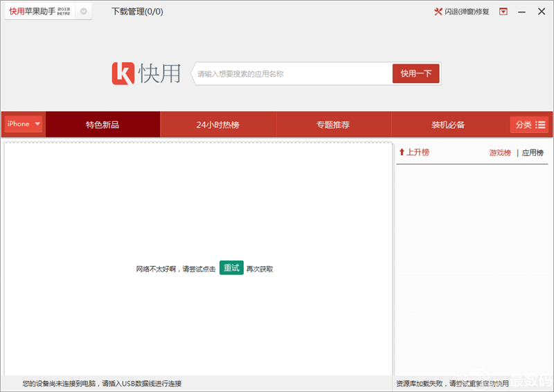Switch to 应用榜 ranking
Image resolution: width=554 pixels, height=392 pixels.
[x=533, y=152]
